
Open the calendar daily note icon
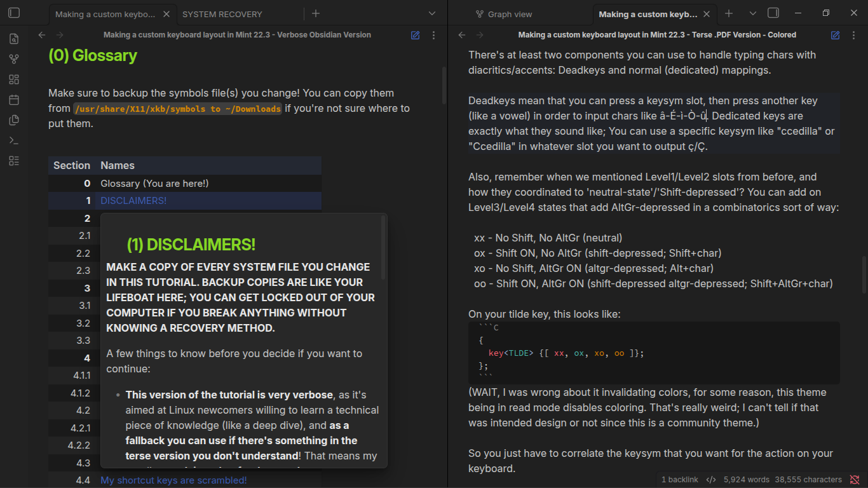tap(14, 100)
